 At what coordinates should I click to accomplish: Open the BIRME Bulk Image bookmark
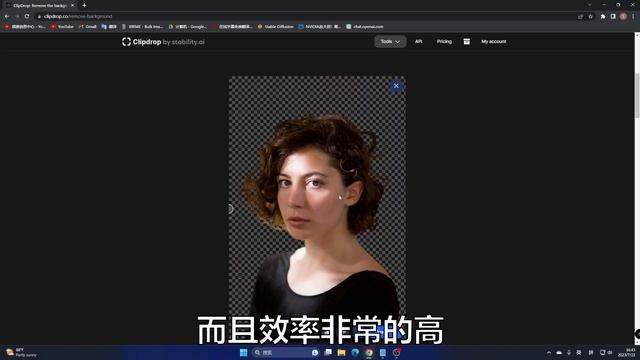[143, 27]
